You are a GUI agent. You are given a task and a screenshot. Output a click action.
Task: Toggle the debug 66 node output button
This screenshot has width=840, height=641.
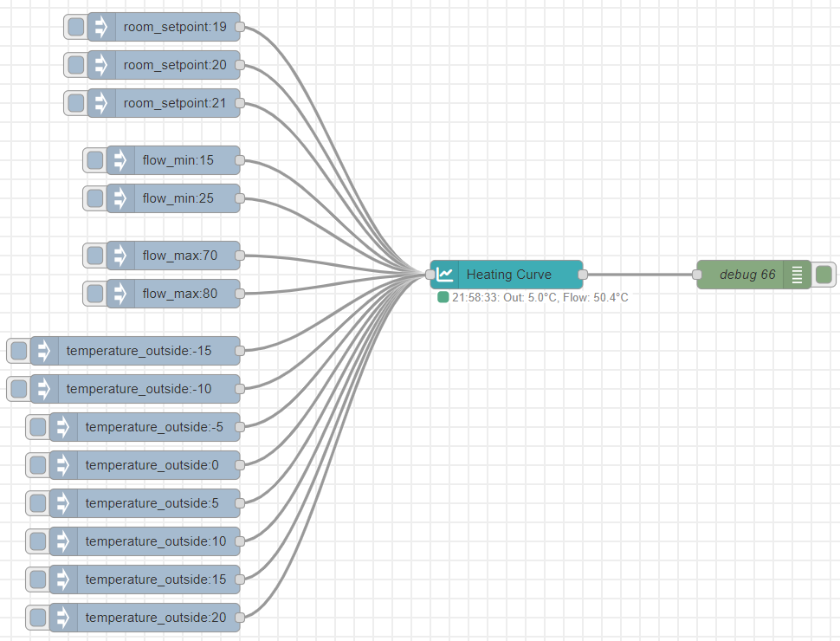824,275
